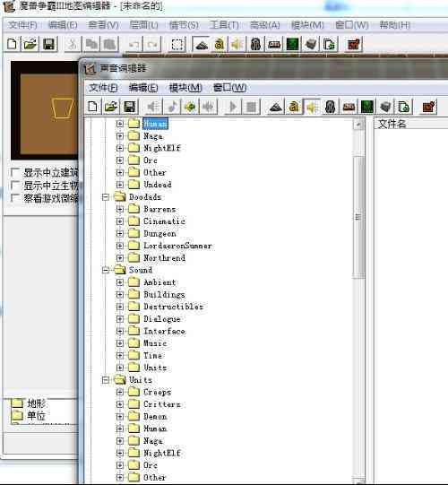The image size is (448, 485).
Task: Click music note icon in Sound Editor toolbar
Action: pyautogui.click(x=172, y=107)
